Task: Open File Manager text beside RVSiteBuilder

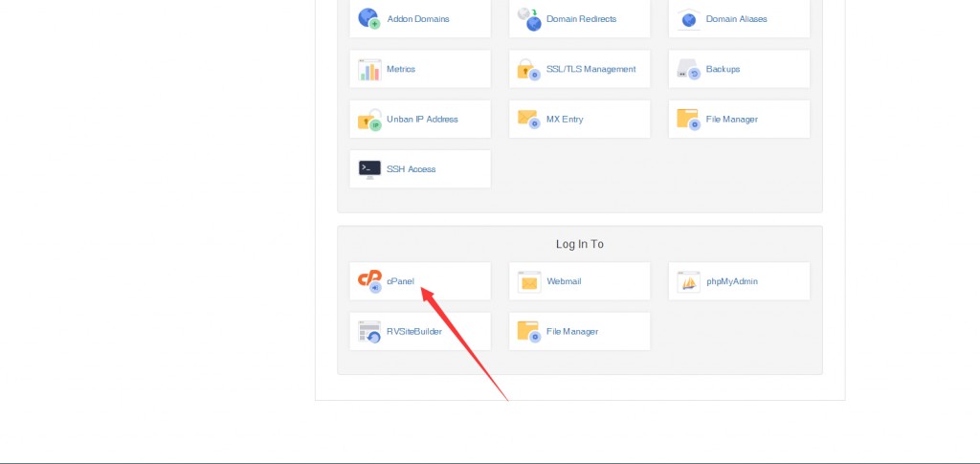Action: click(572, 331)
